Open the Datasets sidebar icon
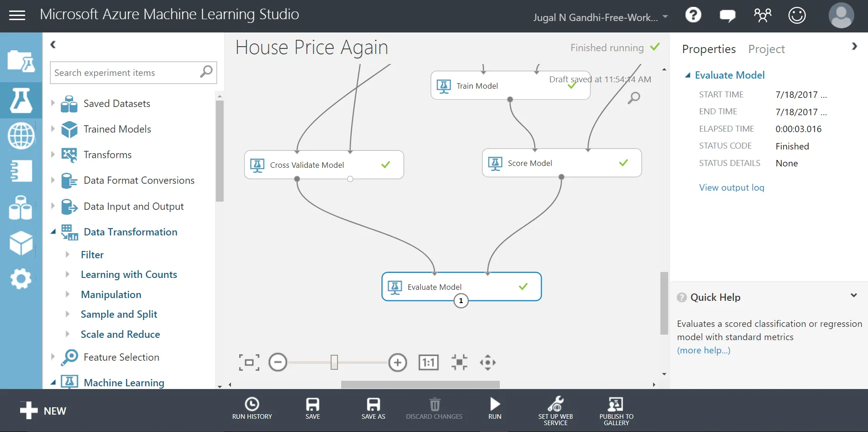This screenshot has width=868, height=432. (21, 208)
